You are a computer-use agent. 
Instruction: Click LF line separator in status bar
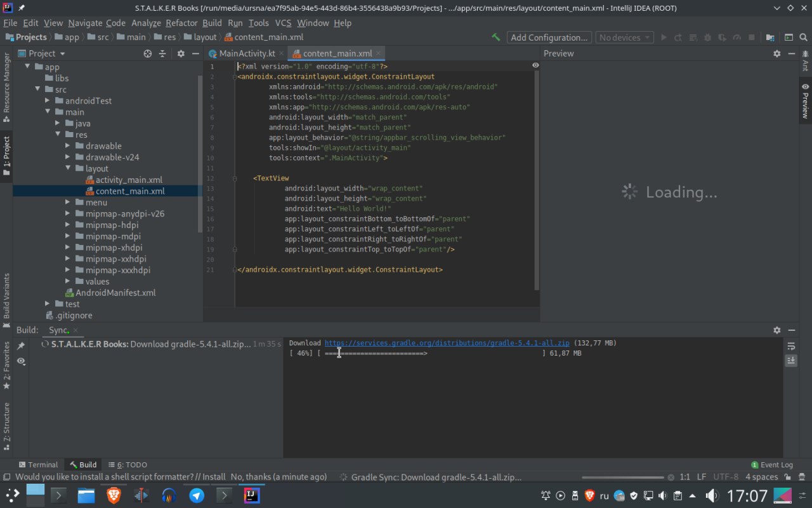701,477
